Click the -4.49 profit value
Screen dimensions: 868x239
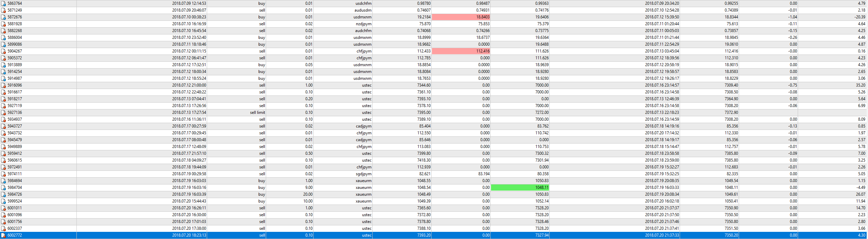[861, 188]
